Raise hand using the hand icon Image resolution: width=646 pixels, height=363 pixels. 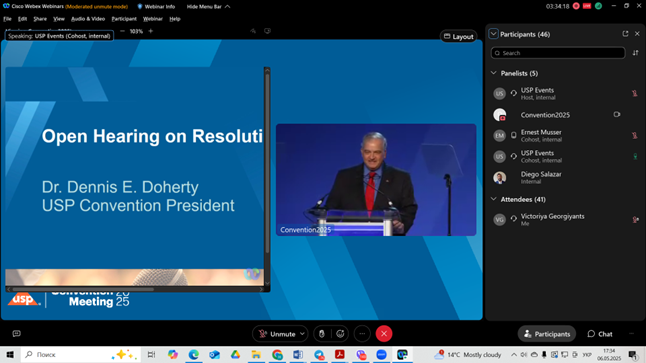(x=322, y=334)
